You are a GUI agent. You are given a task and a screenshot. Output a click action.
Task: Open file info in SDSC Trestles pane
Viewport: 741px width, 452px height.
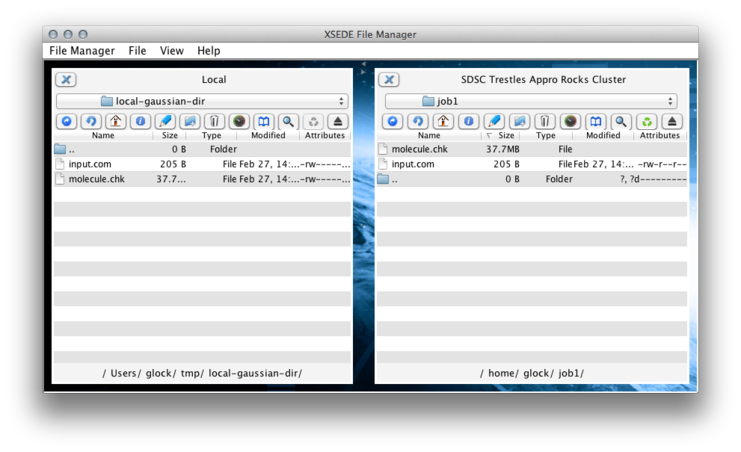point(468,122)
